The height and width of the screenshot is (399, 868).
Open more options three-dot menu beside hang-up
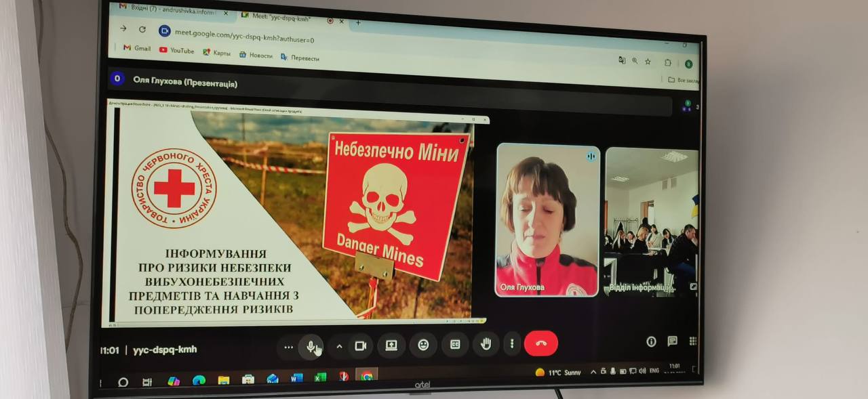point(512,343)
